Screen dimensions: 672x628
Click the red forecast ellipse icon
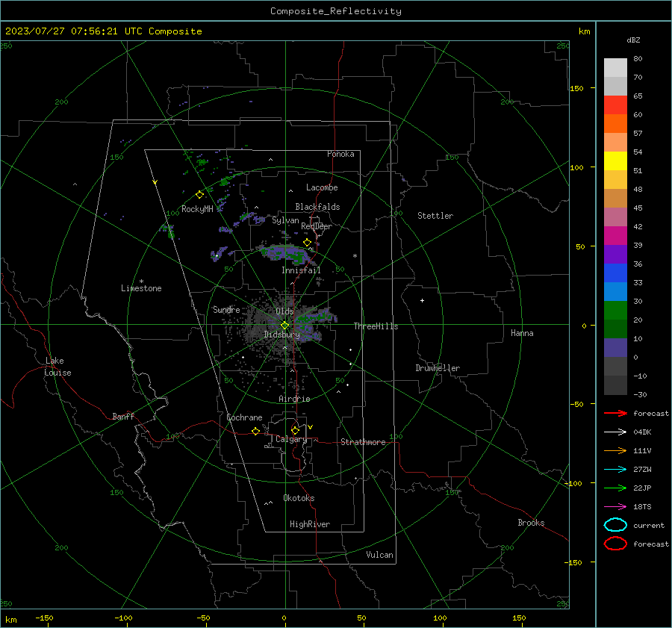615,544
